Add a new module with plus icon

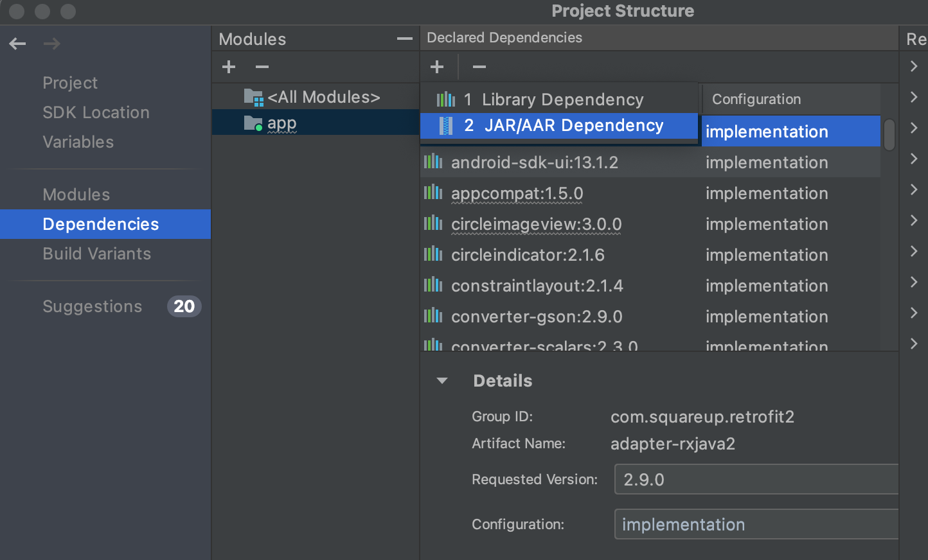pyautogui.click(x=229, y=67)
